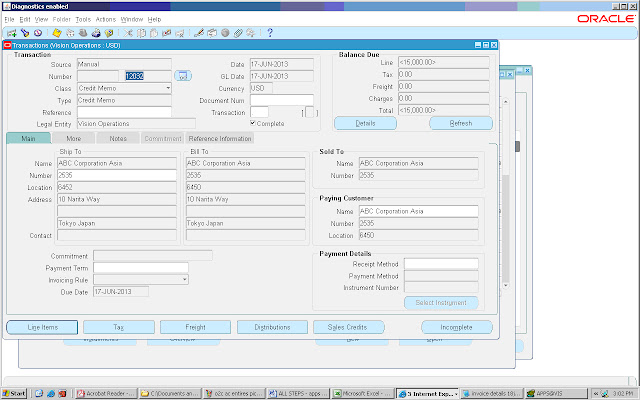Screen dimensions: 640x400
Task: Open the File menu
Action: click(9, 19)
